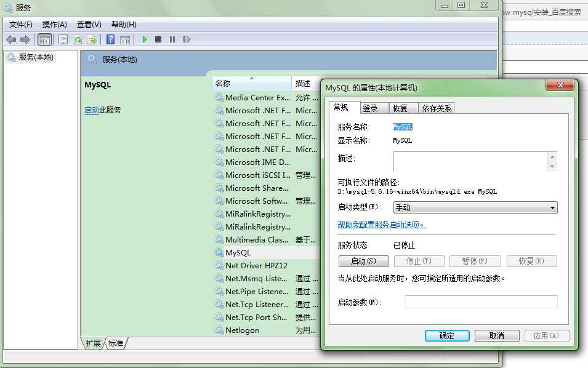Select the 常规 tab

(345, 107)
